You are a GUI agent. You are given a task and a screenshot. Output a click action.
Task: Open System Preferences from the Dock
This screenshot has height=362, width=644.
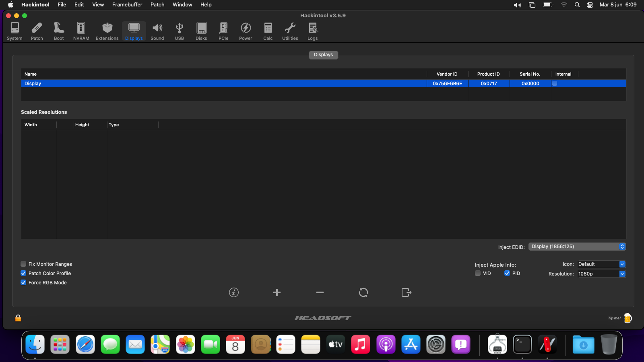(436, 345)
